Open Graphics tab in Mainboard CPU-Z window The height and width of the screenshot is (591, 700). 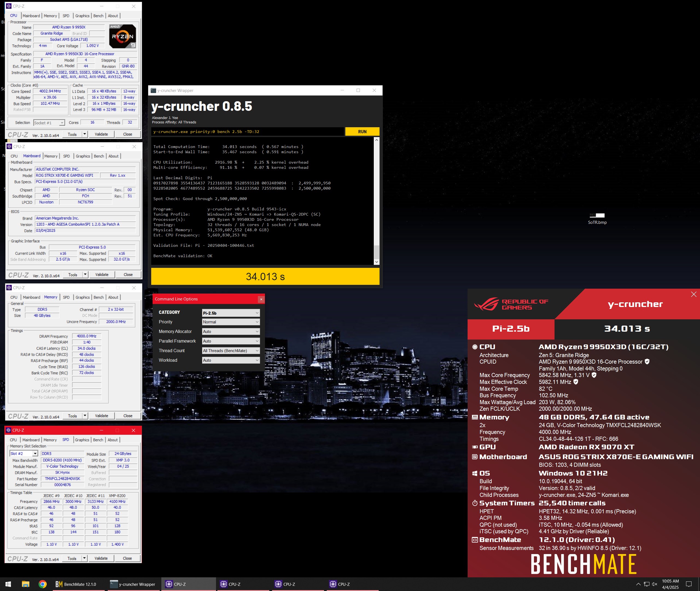tap(83, 156)
